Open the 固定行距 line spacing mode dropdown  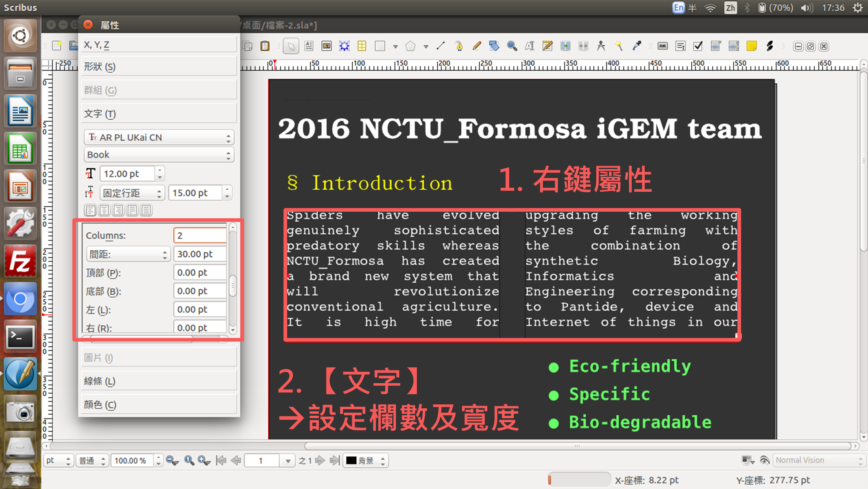(x=132, y=193)
